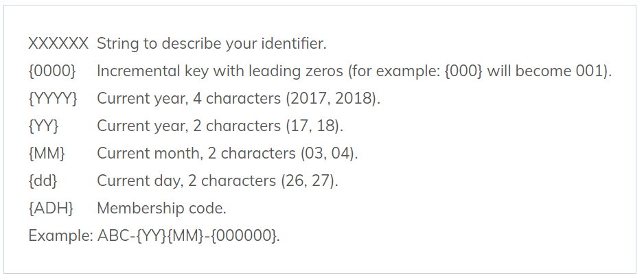This screenshot has height=280, width=644.
Task: Click the 'Membership code.' description
Action: pos(161,209)
